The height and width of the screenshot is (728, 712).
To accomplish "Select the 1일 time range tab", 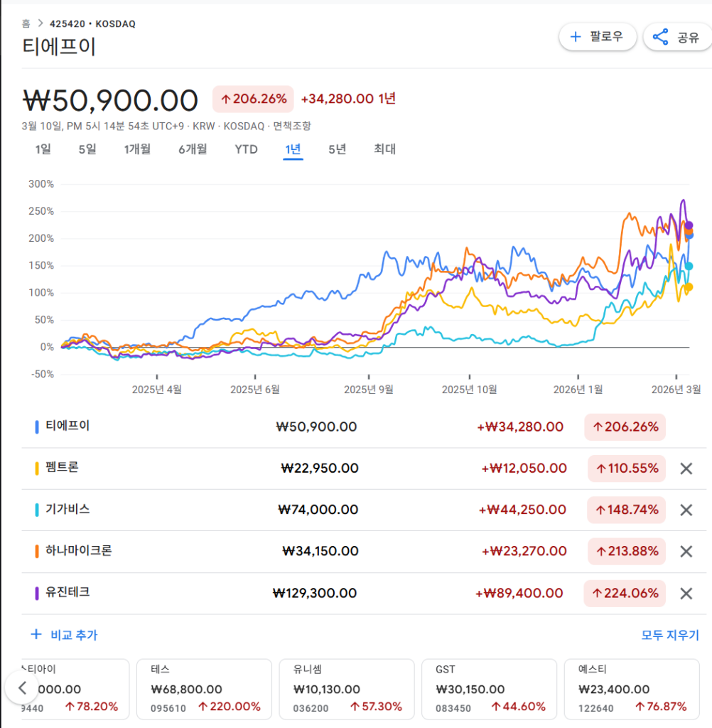I will [43, 149].
